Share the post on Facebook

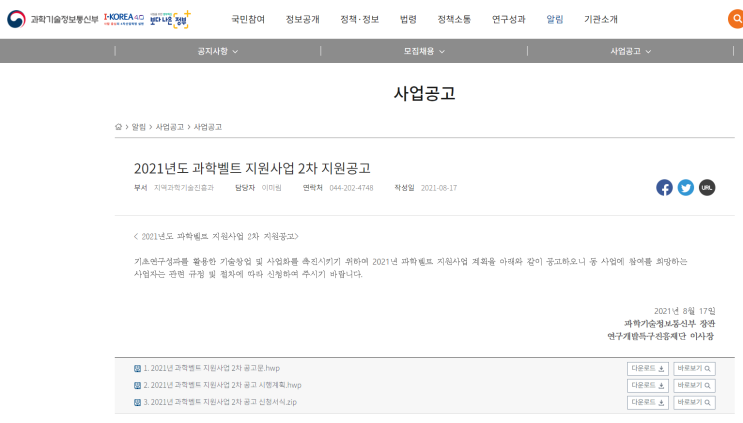click(664, 188)
